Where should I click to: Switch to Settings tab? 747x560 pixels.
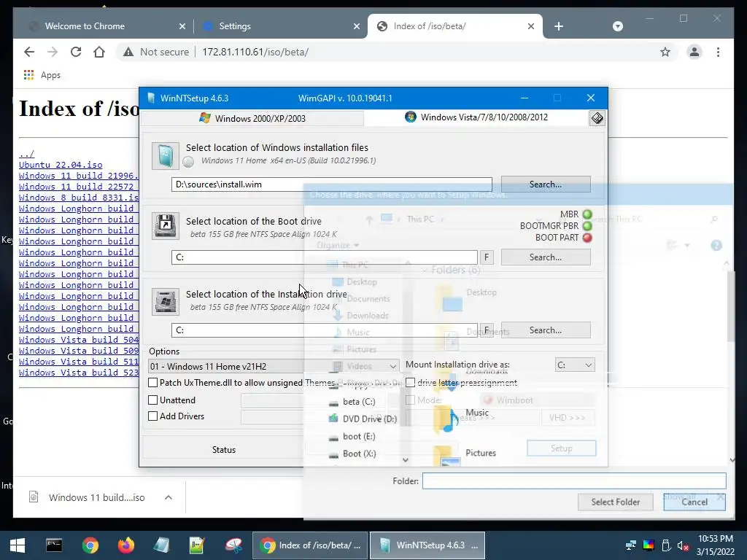tap(279, 26)
